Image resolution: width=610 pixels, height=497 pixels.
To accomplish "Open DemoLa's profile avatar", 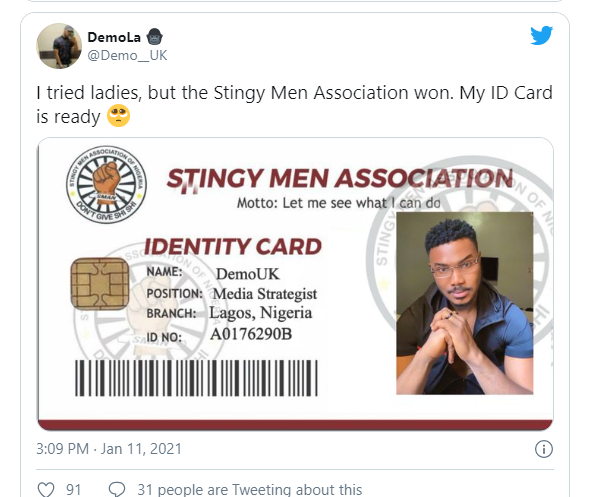I will tap(58, 45).
